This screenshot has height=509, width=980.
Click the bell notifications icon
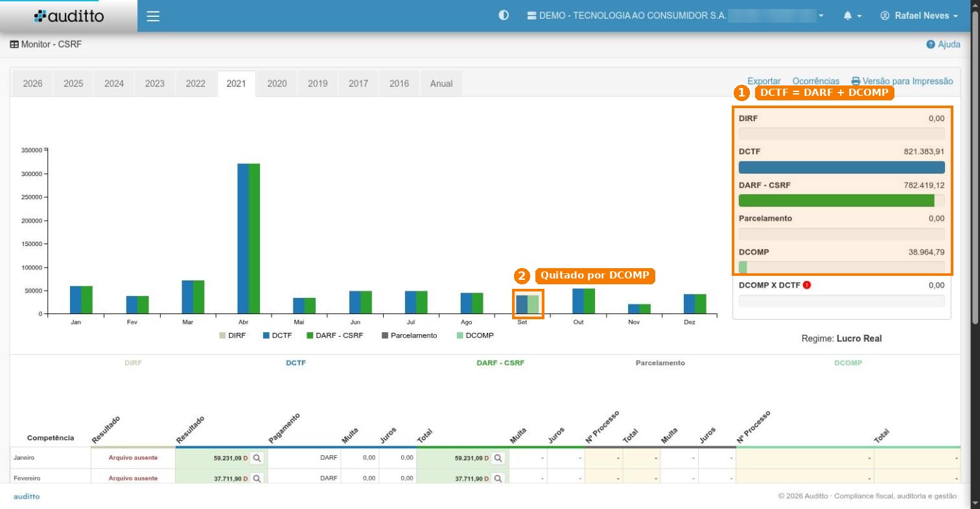(848, 16)
